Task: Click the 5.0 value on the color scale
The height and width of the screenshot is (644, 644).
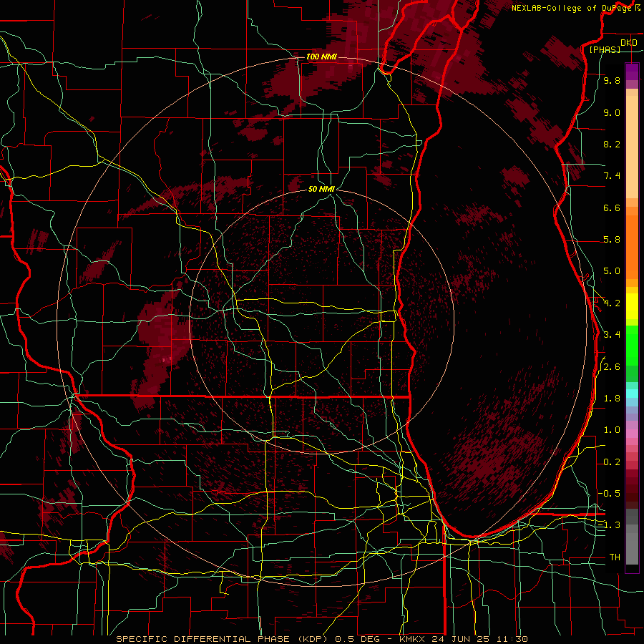Action: click(x=612, y=271)
